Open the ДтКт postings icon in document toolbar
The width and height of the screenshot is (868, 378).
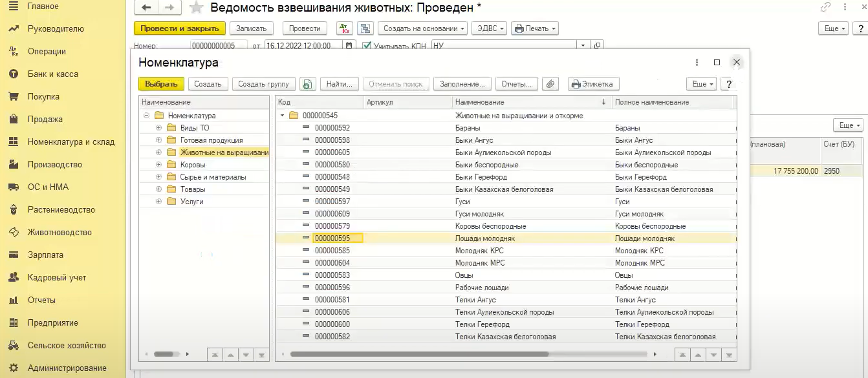(345, 28)
